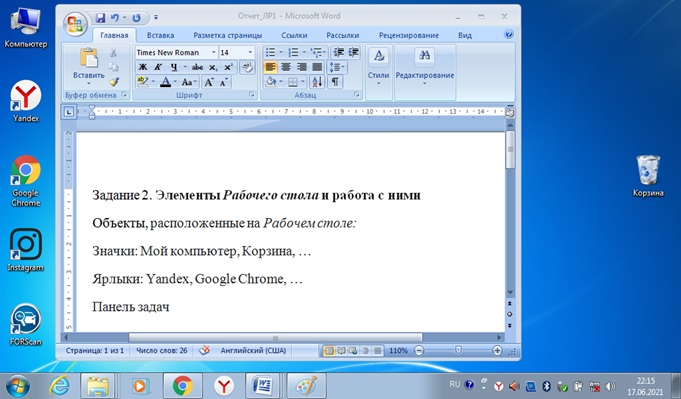
Task: Decrease paragraph indent
Action: click(x=339, y=53)
